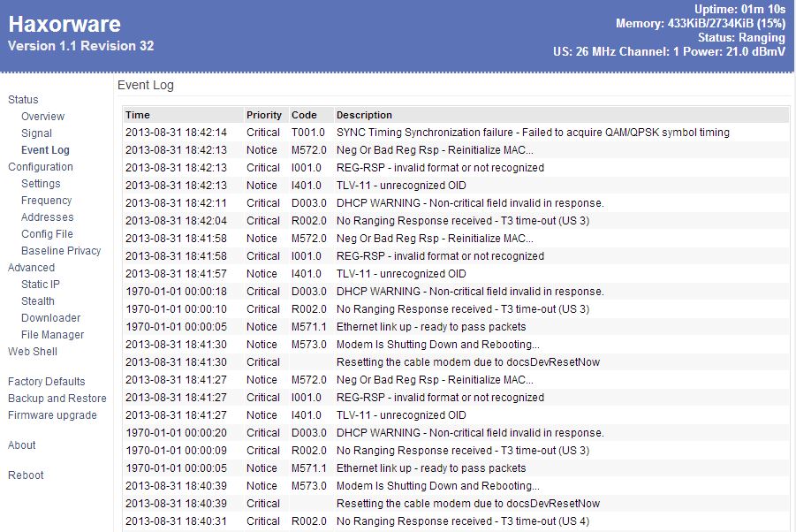The image size is (796, 532).
Task: Go to the Static IP page
Action: click(41, 285)
